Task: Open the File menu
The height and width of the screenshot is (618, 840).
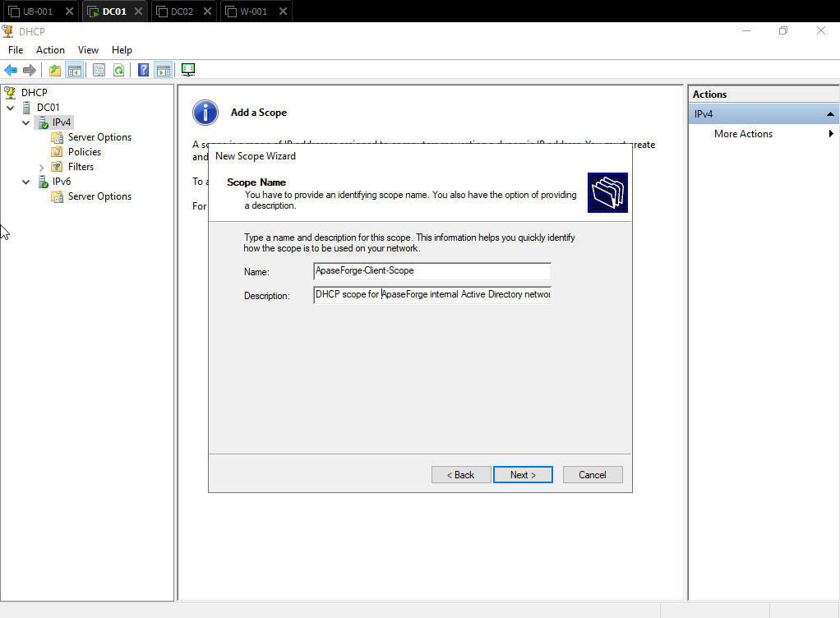Action: (x=16, y=50)
